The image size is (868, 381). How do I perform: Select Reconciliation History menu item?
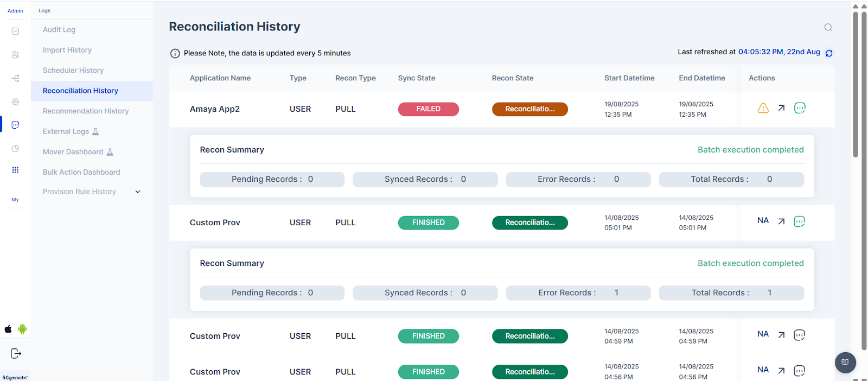coord(92,91)
